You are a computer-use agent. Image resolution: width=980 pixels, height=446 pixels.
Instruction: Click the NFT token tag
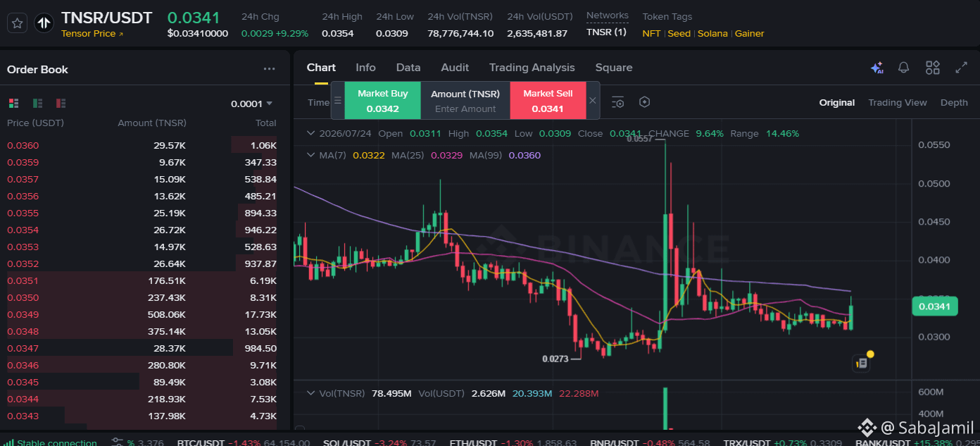[x=651, y=33]
